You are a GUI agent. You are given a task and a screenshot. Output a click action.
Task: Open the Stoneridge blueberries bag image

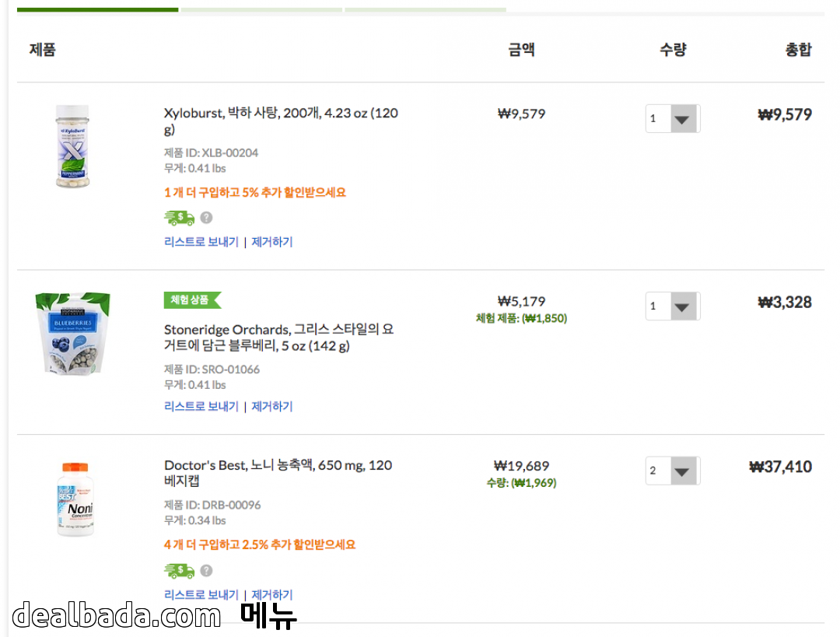pos(72,333)
